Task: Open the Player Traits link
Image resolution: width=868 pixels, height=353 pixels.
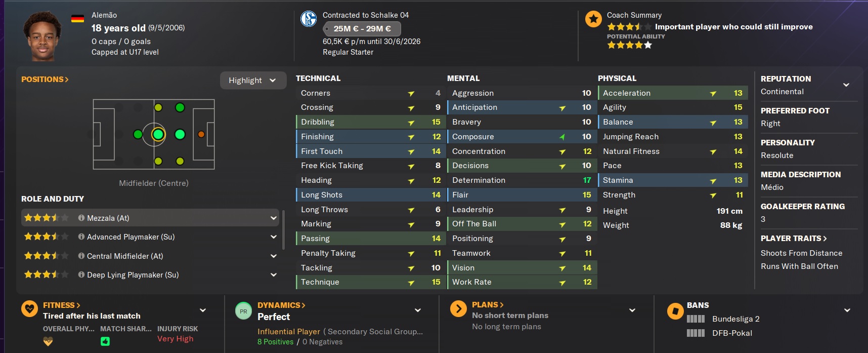Action: click(794, 238)
